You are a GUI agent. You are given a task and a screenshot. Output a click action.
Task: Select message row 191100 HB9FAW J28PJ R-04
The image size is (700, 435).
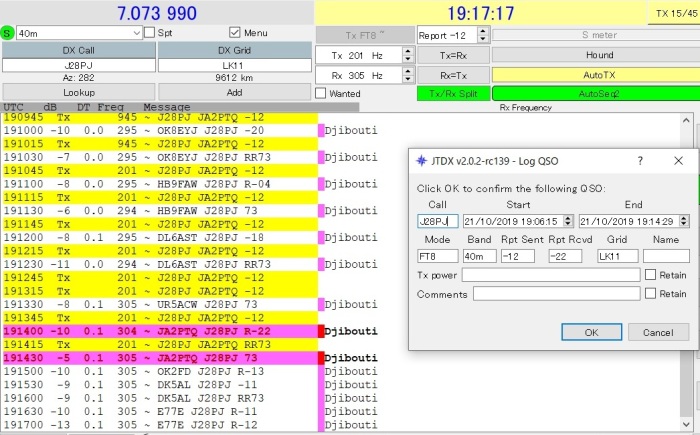[x=159, y=184]
